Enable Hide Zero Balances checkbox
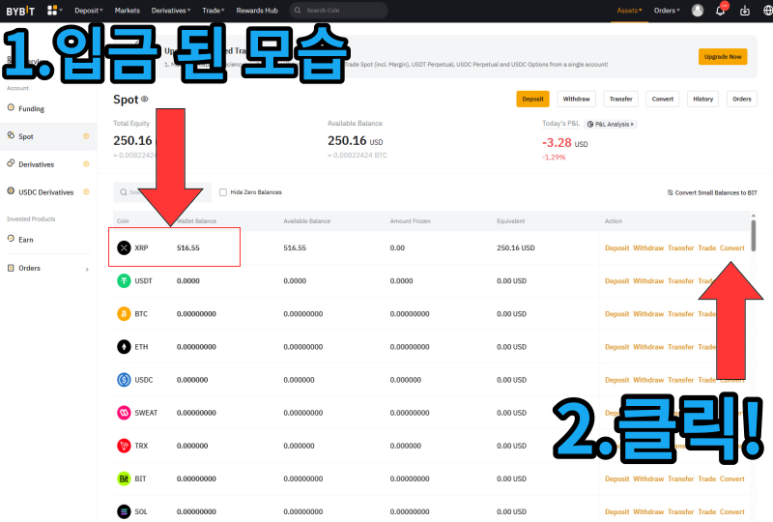 [x=223, y=192]
